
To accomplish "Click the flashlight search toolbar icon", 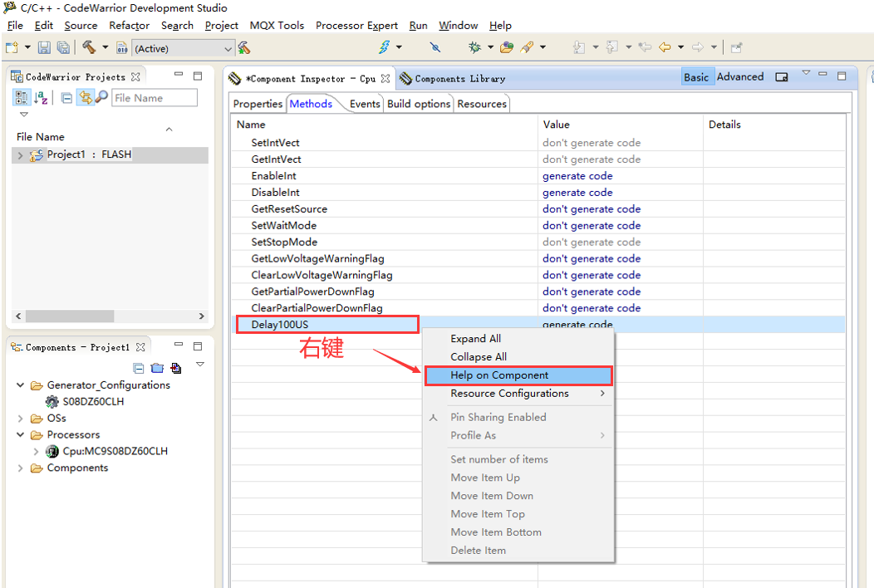I will pos(527,47).
